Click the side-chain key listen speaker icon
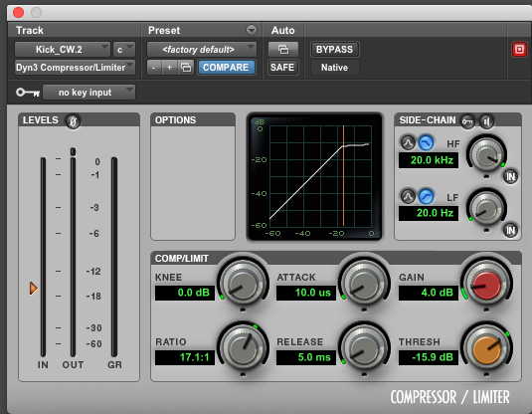Viewport: 532px width, 414px height. pos(487,121)
